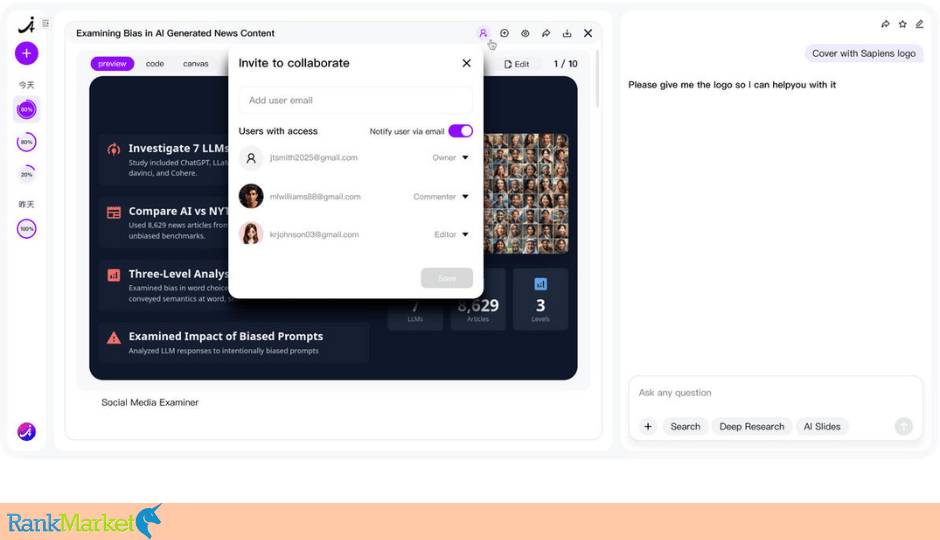Click the jtsmith2025 default avatar icon
The width and height of the screenshot is (940, 540).
251,158
